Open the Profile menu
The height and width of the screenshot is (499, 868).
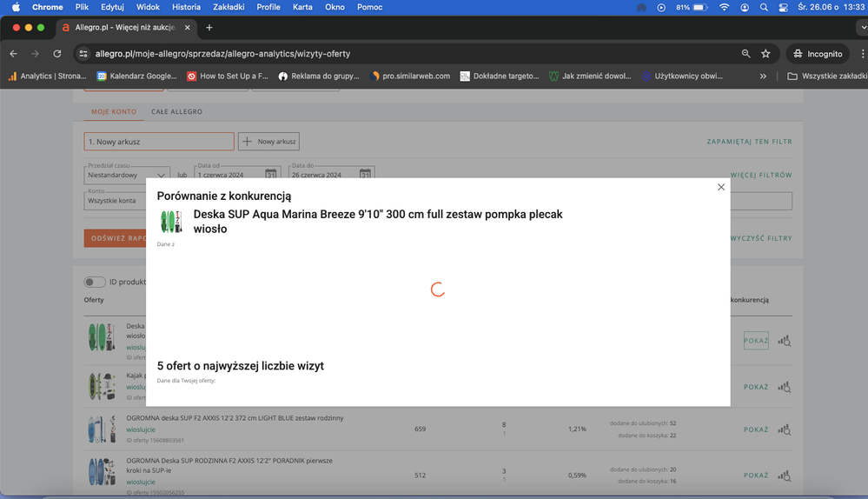268,7
